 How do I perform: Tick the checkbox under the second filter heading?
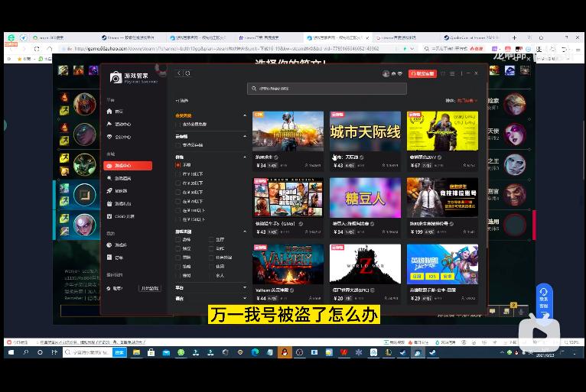click(x=178, y=145)
